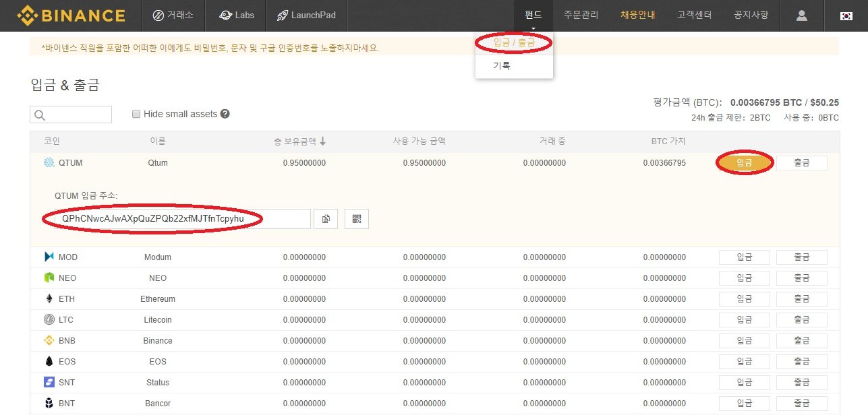This screenshot has width=868, height=415.
Task: Copy the QTUM deposit address
Action: coord(326,218)
